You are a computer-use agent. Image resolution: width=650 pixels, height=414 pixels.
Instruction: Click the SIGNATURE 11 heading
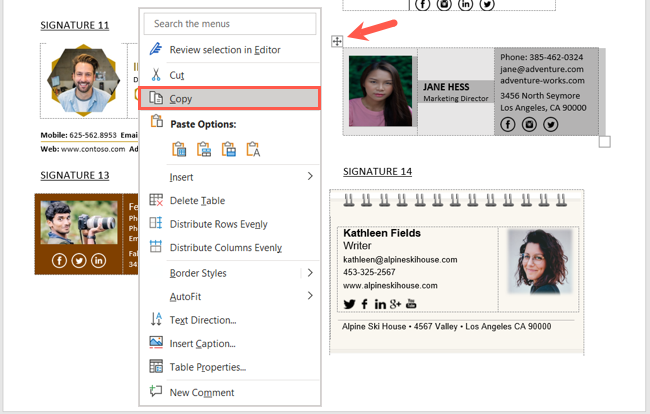(x=75, y=25)
